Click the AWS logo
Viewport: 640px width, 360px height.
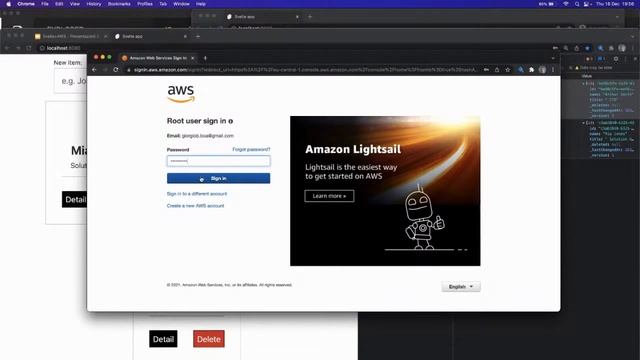pos(181,94)
